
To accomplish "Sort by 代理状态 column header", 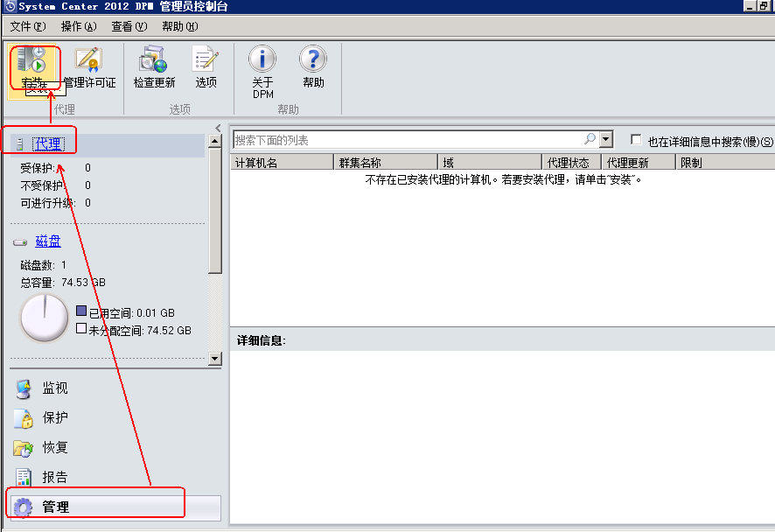I will click(x=572, y=162).
